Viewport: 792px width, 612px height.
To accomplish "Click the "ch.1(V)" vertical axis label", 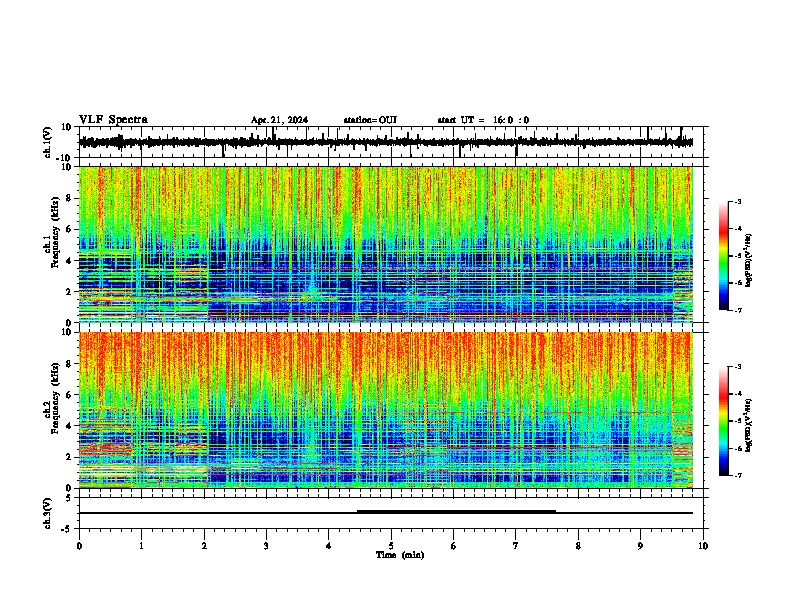I will pos(48,143).
